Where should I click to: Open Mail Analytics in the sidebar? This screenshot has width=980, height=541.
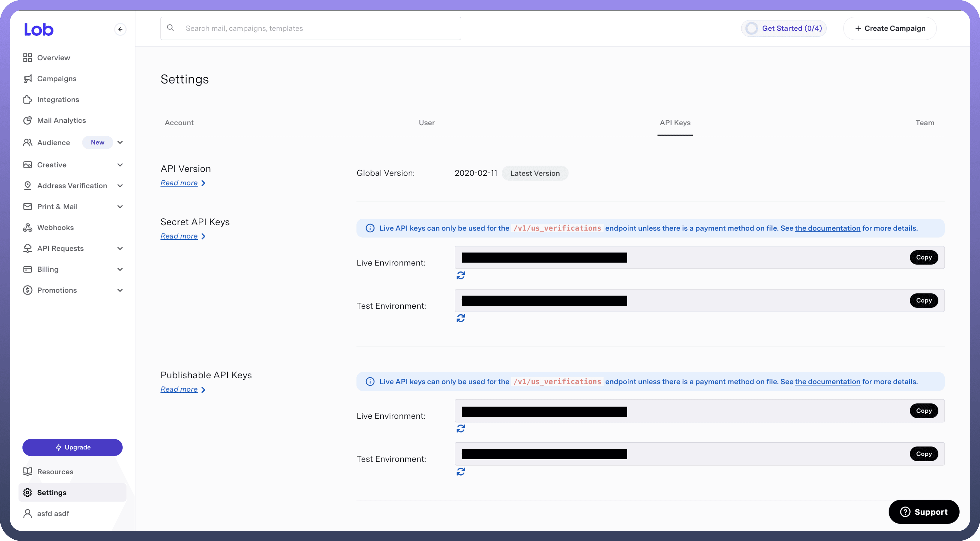(61, 120)
